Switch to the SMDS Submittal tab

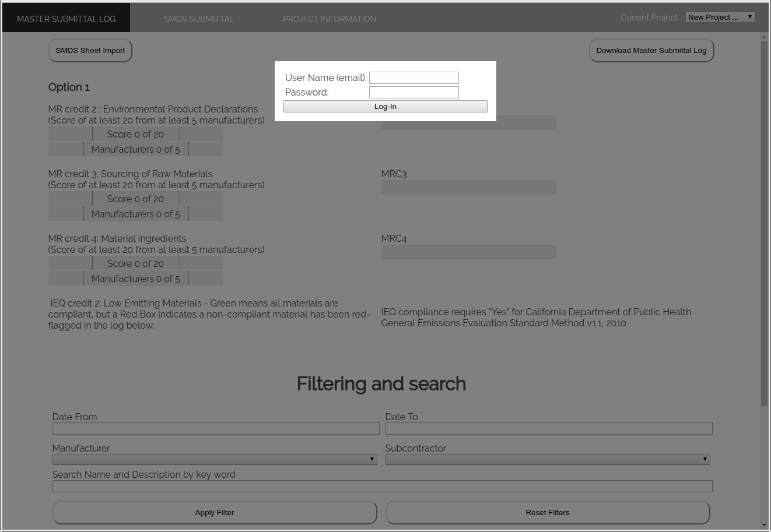(x=199, y=19)
